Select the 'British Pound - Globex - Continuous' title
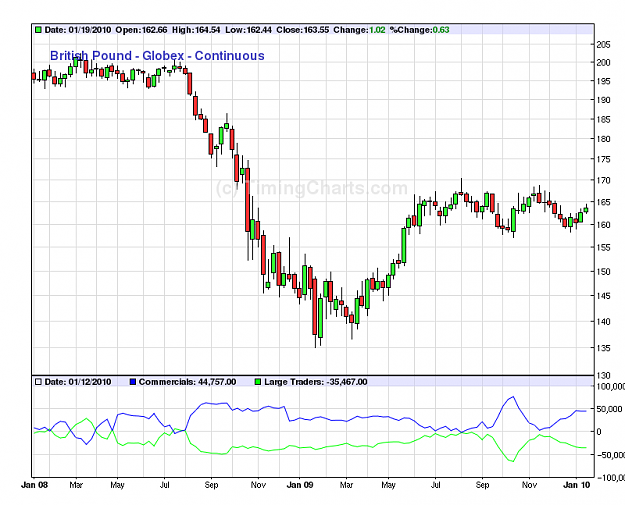This screenshot has height=505, width=625. (157, 56)
